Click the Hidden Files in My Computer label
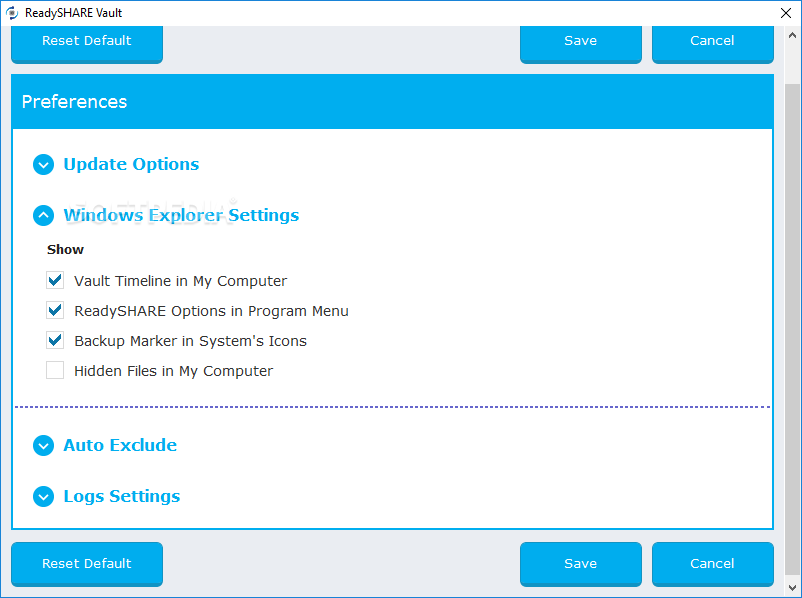 click(173, 371)
